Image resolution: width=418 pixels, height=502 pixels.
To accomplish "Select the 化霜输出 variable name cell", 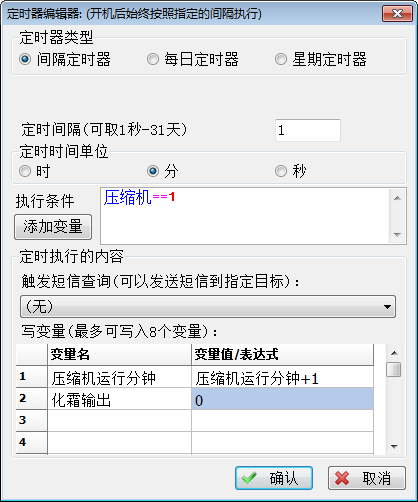I will point(120,399).
